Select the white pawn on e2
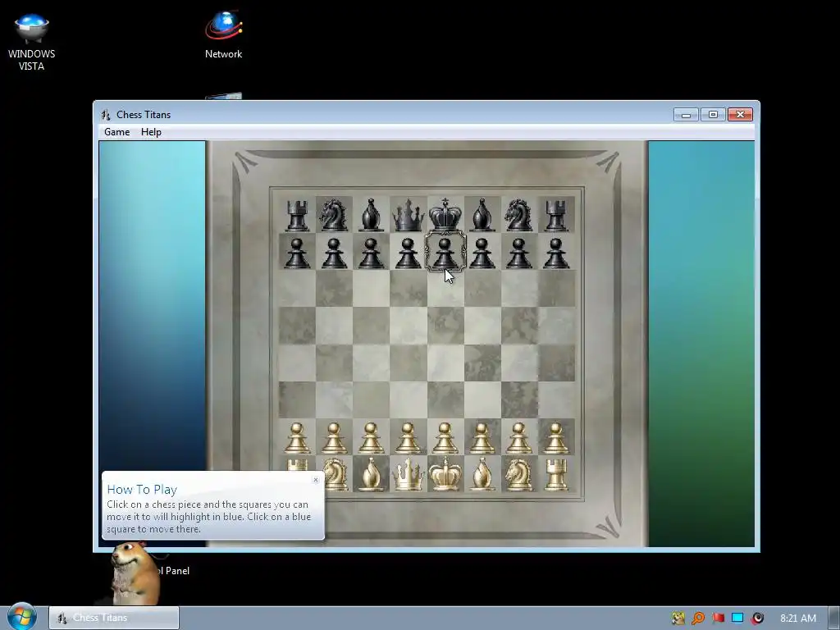The width and height of the screenshot is (840, 630). coord(445,438)
